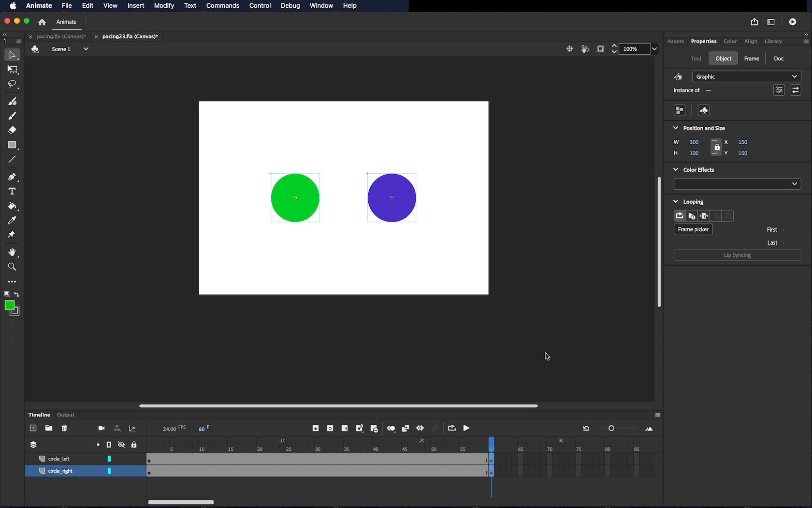Click the Frame picker button
The width and height of the screenshot is (812, 508).
click(693, 229)
